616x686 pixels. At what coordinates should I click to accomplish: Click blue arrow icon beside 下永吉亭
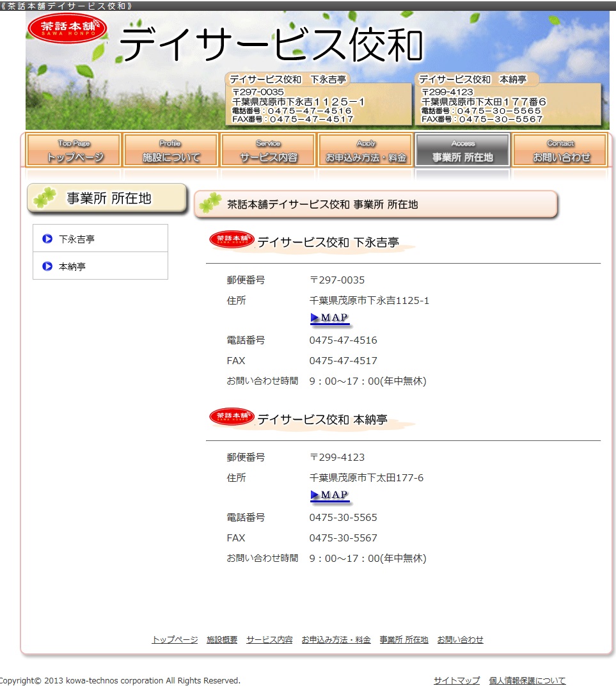47,239
